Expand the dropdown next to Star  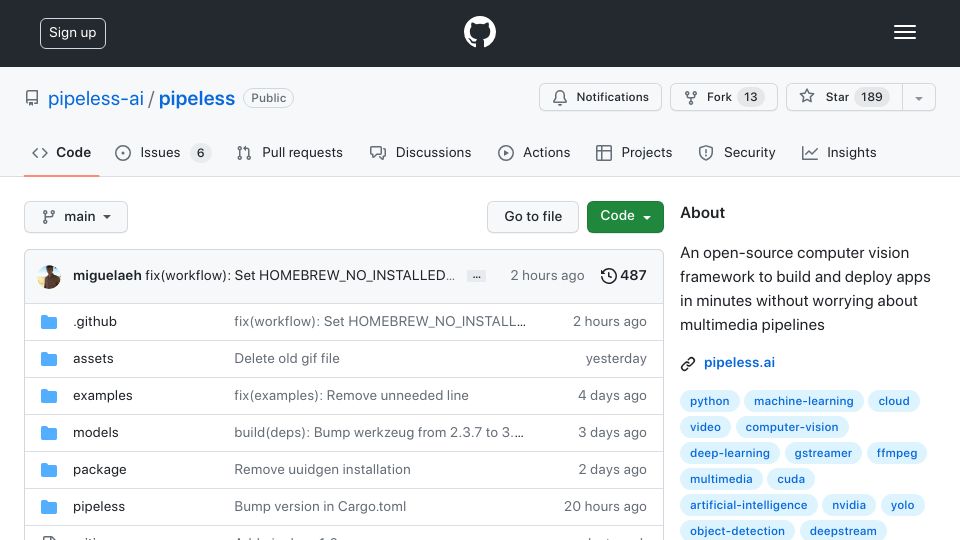pos(918,98)
